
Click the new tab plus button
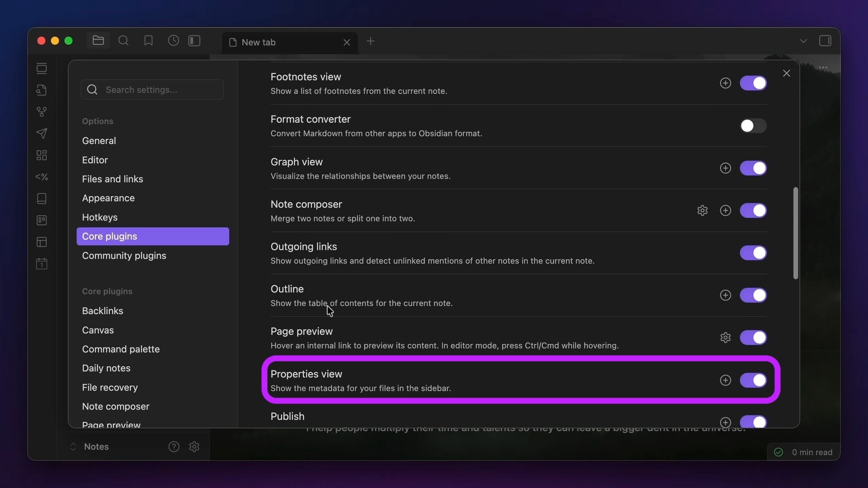pyautogui.click(x=370, y=42)
